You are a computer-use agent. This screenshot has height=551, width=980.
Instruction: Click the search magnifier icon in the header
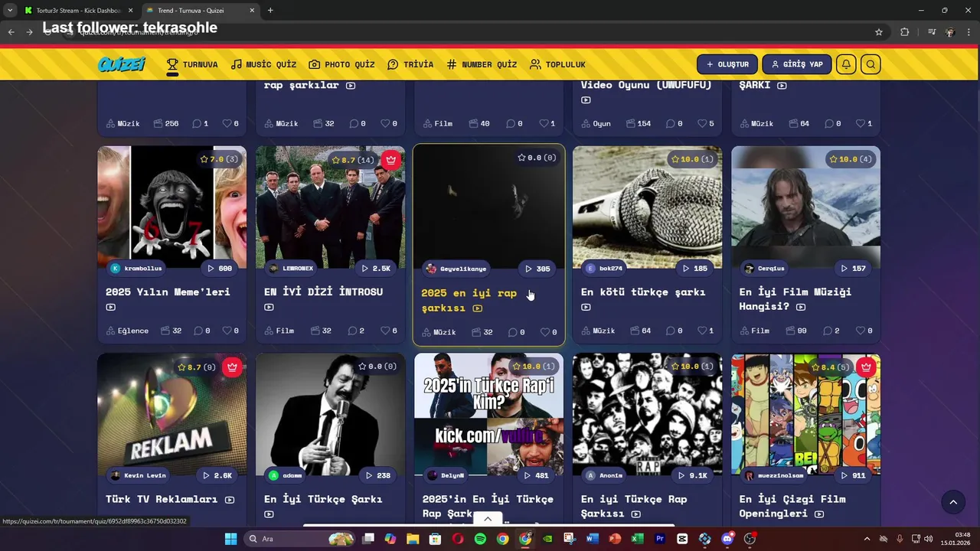[871, 64]
